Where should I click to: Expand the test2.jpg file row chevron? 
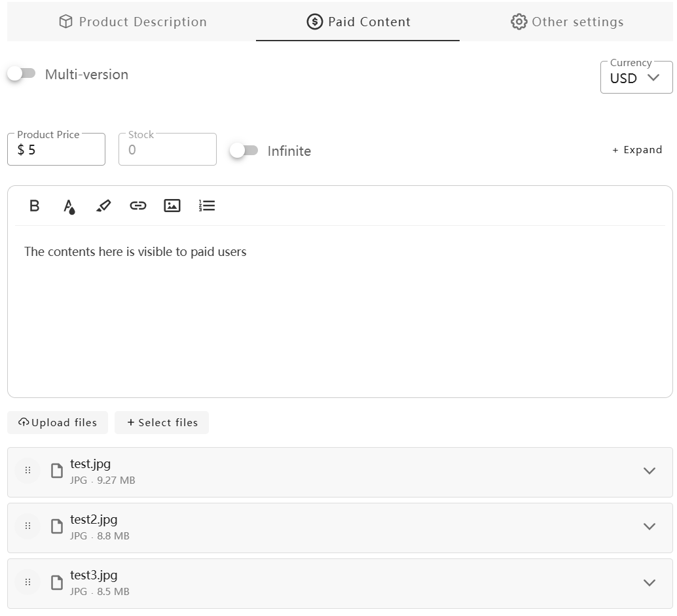tap(649, 527)
